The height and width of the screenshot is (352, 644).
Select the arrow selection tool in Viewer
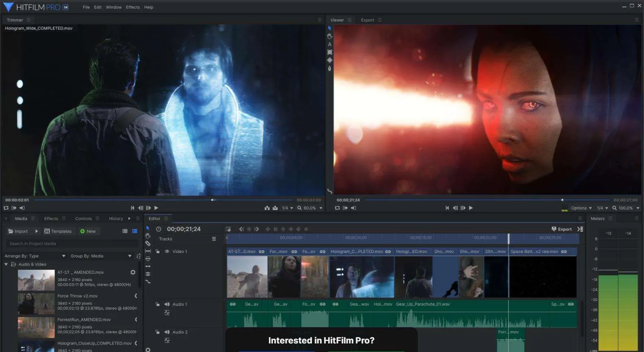[x=330, y=28]
